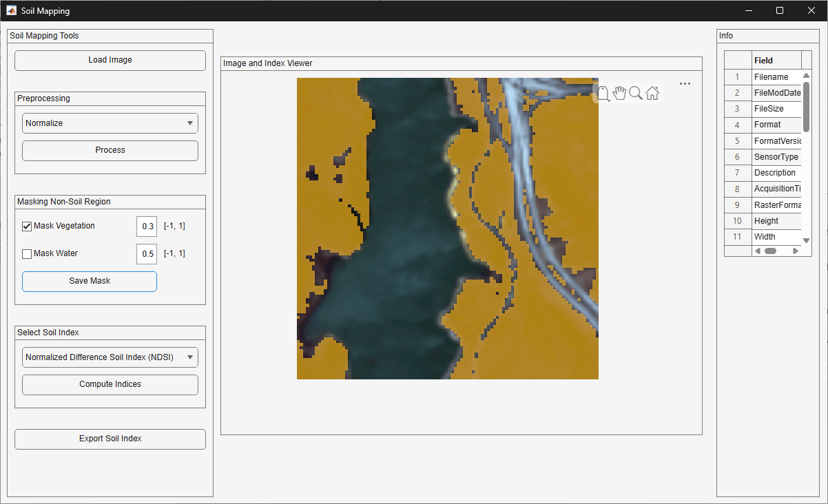Maximize the Soil Mapping window
The image size is (828, 504).
[x=780, y=10]
